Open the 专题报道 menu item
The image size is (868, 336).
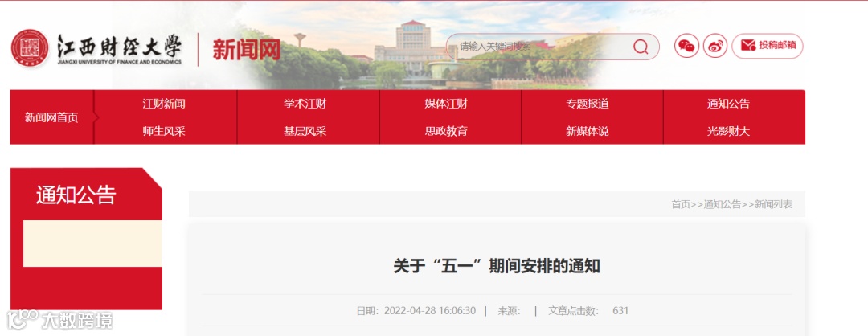[588, 104]
